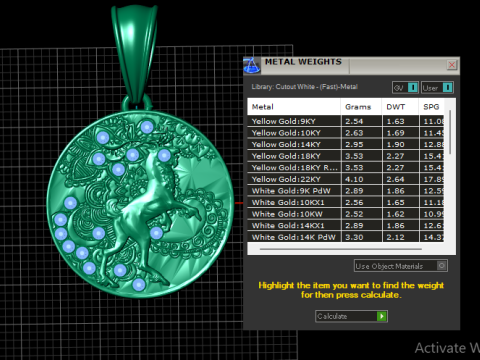The height and width of the screenshot is (360, 480).
Task: Click the 2.64 DWT value
Action: pos(395,179)
